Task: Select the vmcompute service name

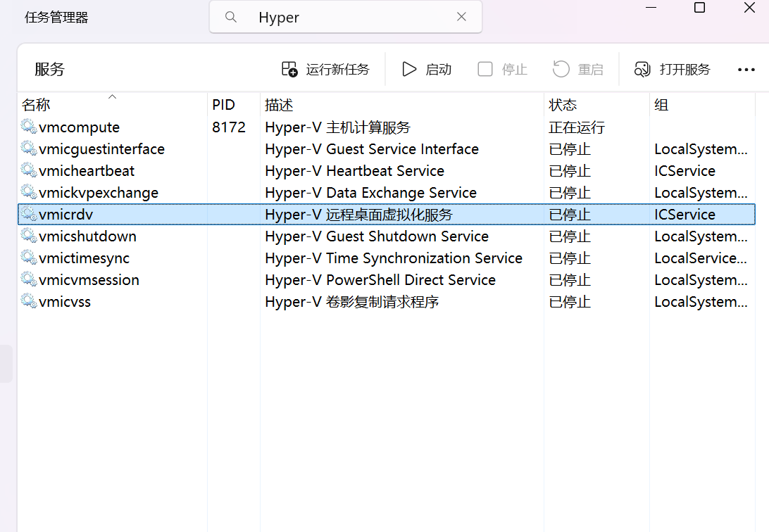Action: click(x=79, y=127)
